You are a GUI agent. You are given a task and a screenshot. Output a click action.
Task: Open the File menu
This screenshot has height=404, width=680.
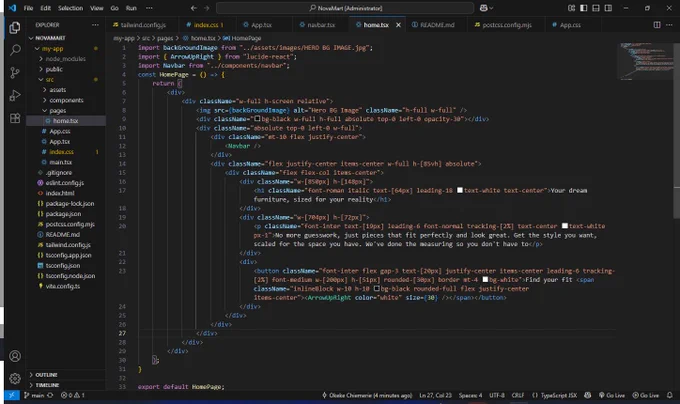(x=28, y=8)
